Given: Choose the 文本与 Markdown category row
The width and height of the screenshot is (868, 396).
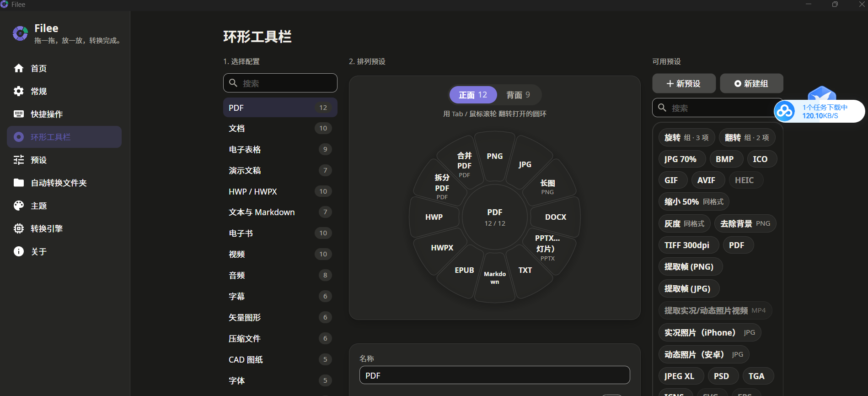Looking at the screenshot, I should (x=280, y=212).
